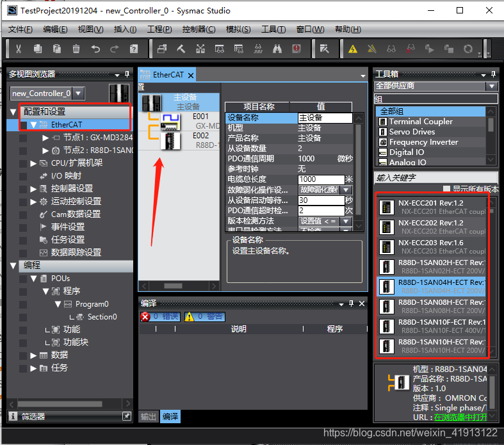The height and width of the screenshot is (445, 504).
Task: Open the 全部供应商 vendor dropdown
Action: [x=491, y=86]
